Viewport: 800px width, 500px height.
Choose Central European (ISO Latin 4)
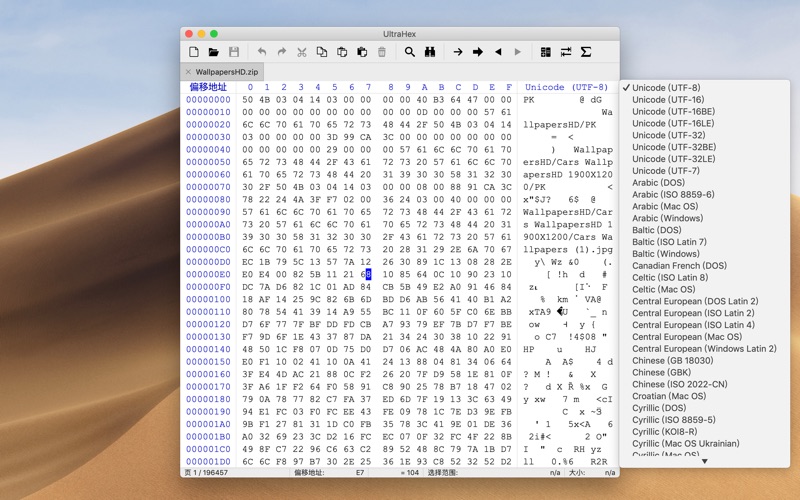[x=693, y=325]
